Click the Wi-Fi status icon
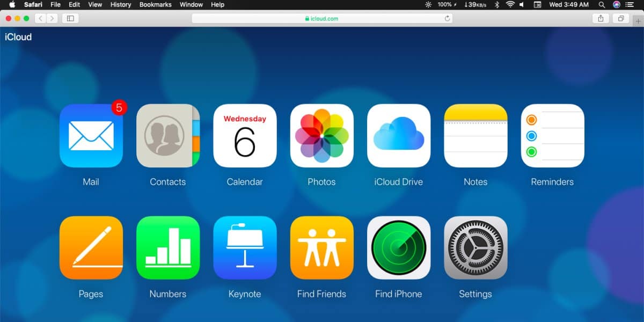Viewport: 644px width, 322px height. 510,4
